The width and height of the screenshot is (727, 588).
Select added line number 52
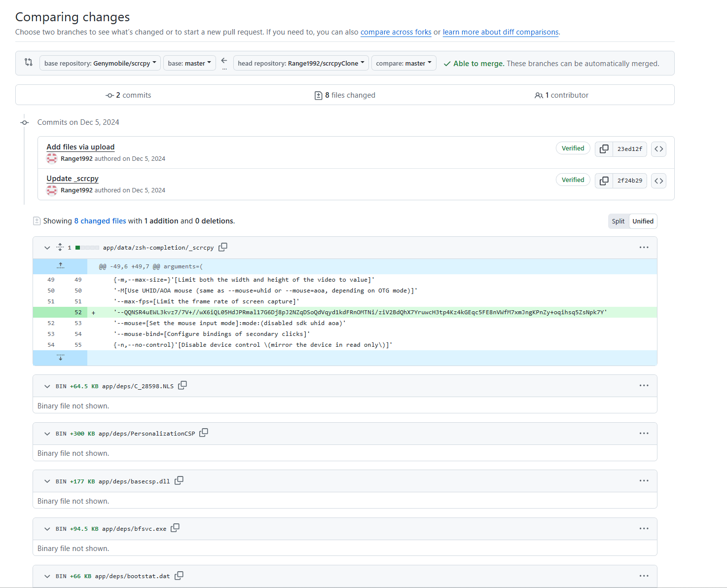(78, 312)
